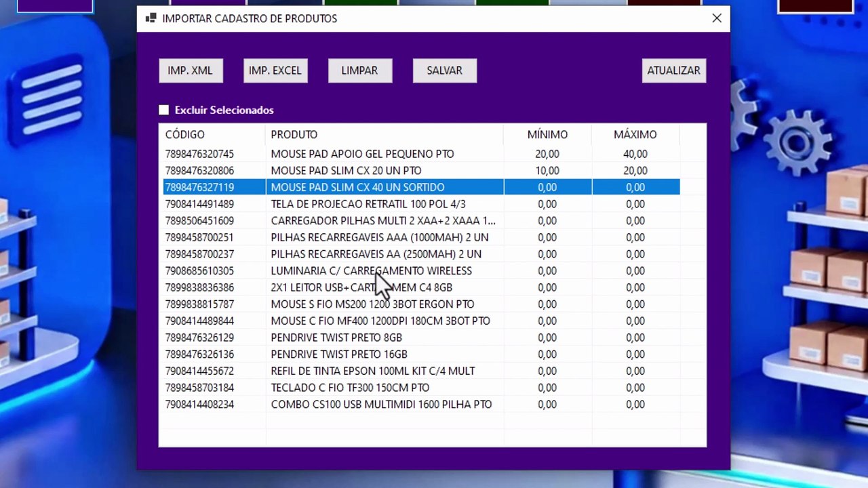Select LUMINARIA C/ CARREGAMENTO WIRELESS
Screen dimensions: 868x488
point(371,271)
